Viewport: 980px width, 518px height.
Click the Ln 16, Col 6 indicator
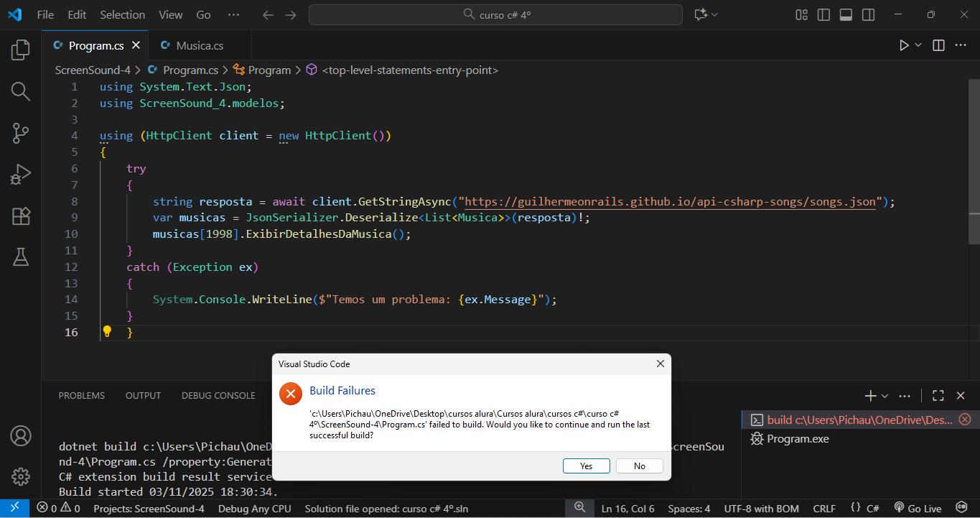click(x=628, y=509)
